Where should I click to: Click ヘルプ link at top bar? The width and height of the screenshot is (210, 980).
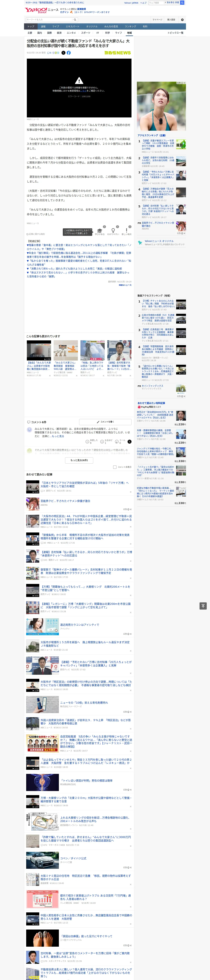(x=143, y=3)
